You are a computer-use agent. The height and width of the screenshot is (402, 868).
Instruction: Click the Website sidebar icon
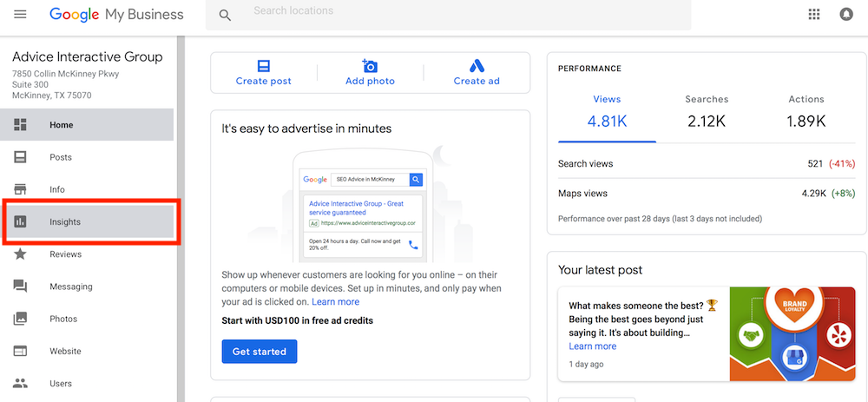(x=20, y=351)
